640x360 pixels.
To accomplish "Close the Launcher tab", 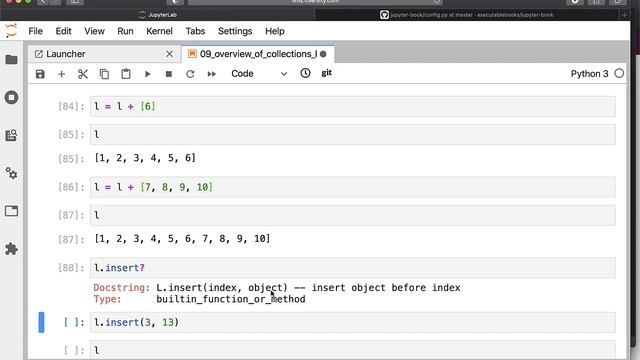I will [x=169, y=54].
